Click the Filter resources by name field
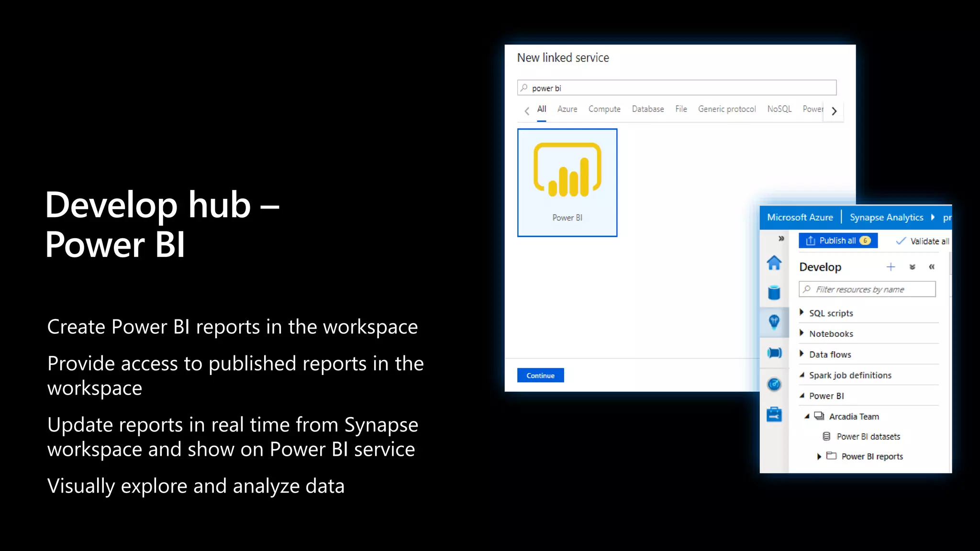 pyautogui.click(x=867, y=289)
